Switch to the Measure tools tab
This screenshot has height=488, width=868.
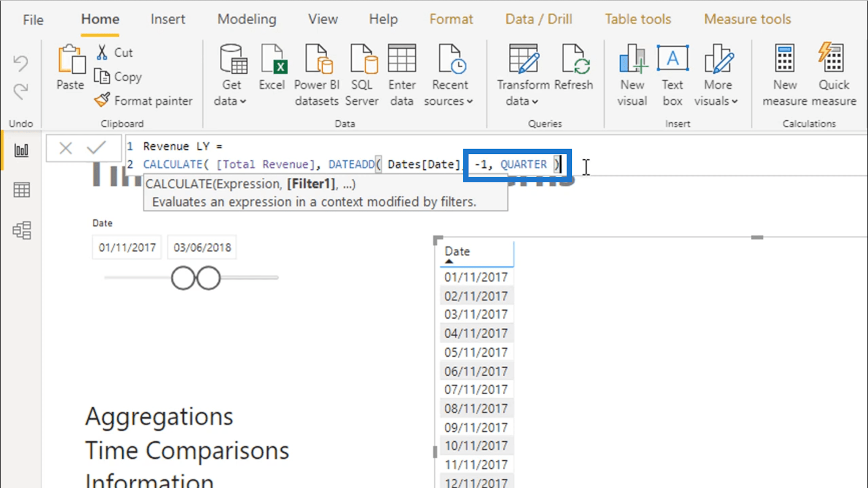[x=748, y=20]
